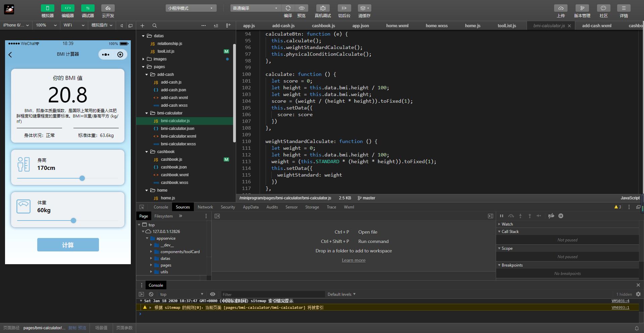Mute simulator sound icon
Screen dimensions: 644x333
(x=122, y=26)
